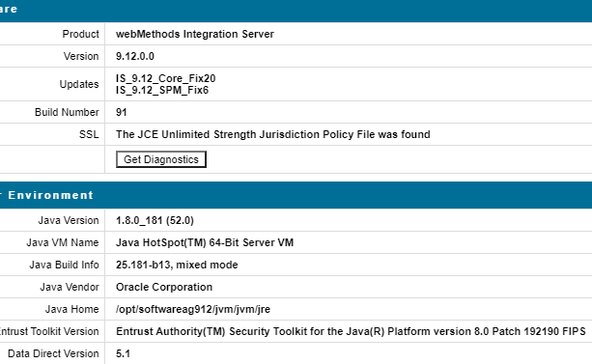This screenshot has height=364, width=592.
Task: Select the /opt/softwareag912/jvm/jvm/jre path
Action: [x=193, y=309]
